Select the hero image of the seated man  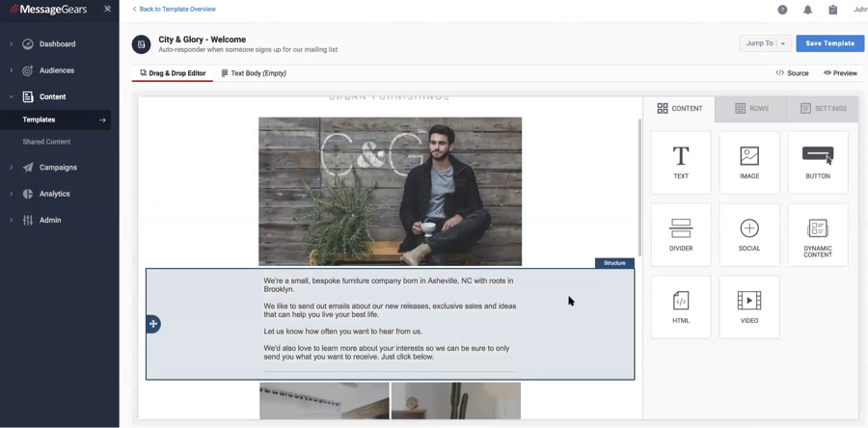coord(391,191)
